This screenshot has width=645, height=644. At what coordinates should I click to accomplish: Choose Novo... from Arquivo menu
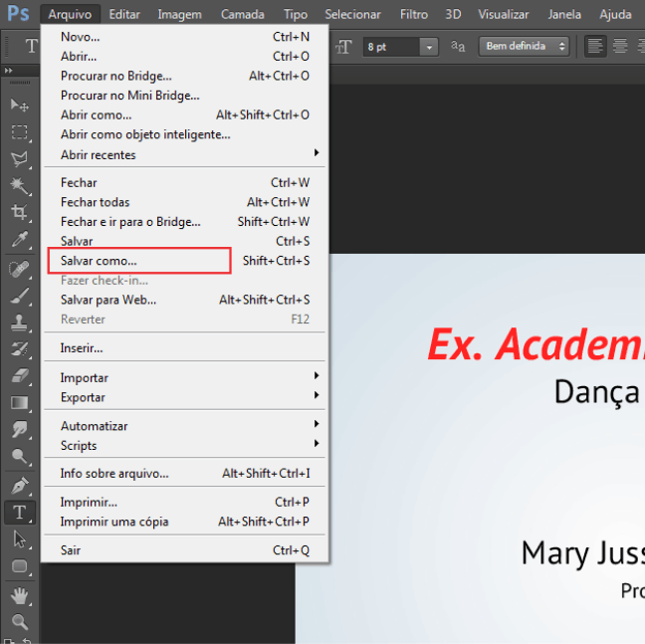coord(184,37)
